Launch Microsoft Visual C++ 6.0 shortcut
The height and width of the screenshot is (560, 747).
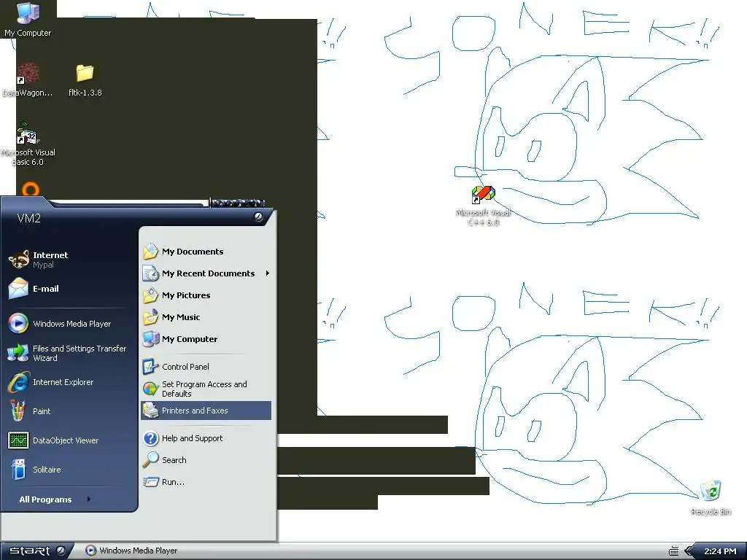[x=483, y=206]
